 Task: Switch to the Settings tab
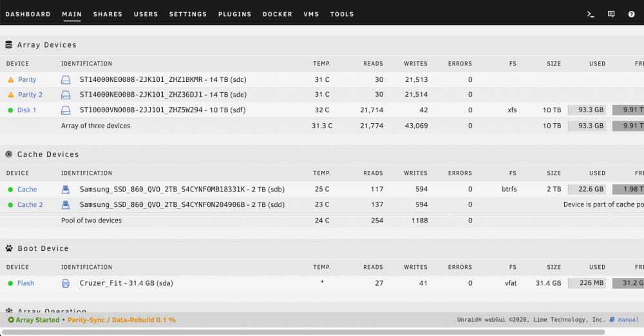pyautogui.click(x=188, y=14)
